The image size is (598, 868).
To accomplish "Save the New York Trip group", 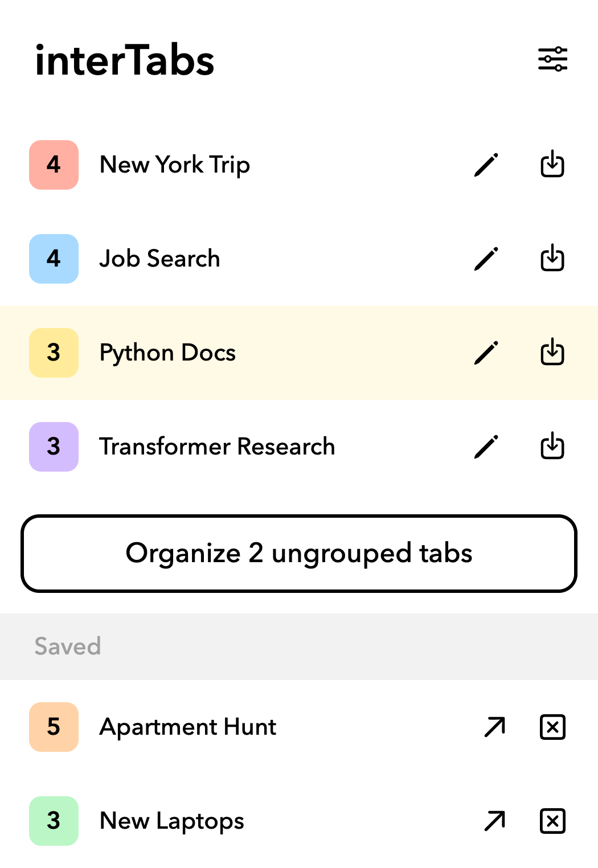I will (552, 164).
